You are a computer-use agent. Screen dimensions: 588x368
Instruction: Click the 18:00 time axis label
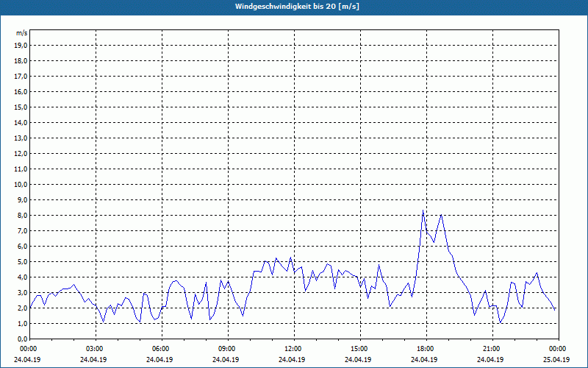pyautogui.click(x=424, y=349)
